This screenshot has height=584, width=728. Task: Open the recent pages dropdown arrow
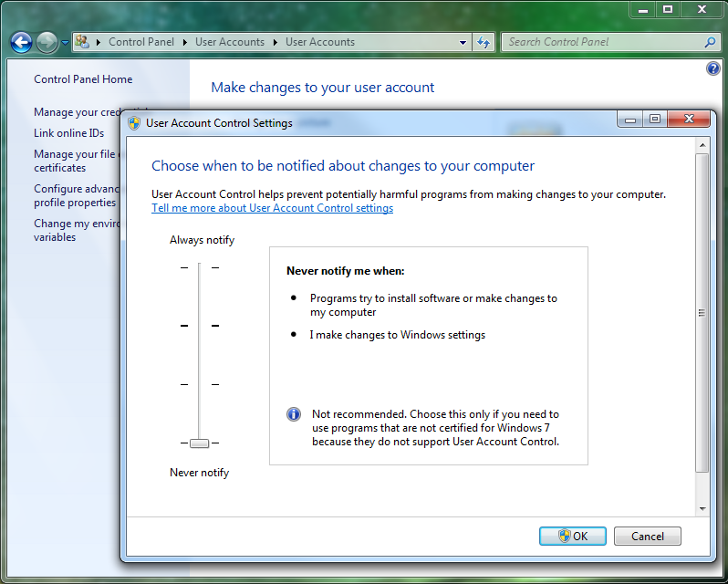tap(65, 43)
